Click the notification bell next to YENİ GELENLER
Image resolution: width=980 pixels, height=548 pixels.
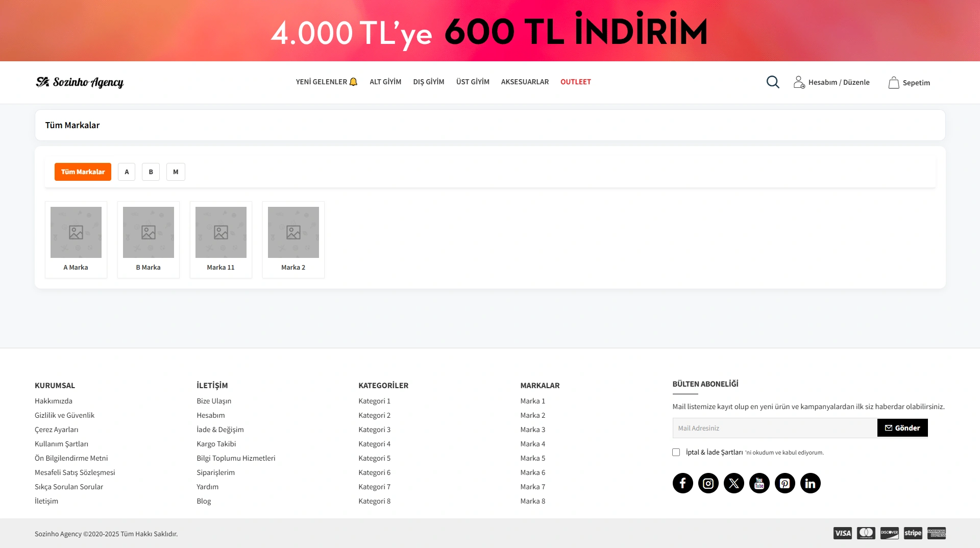353,81
